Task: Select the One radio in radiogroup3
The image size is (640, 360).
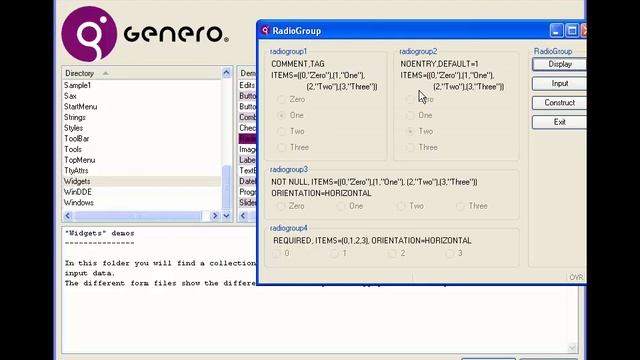Action: (x=340, y=206)
